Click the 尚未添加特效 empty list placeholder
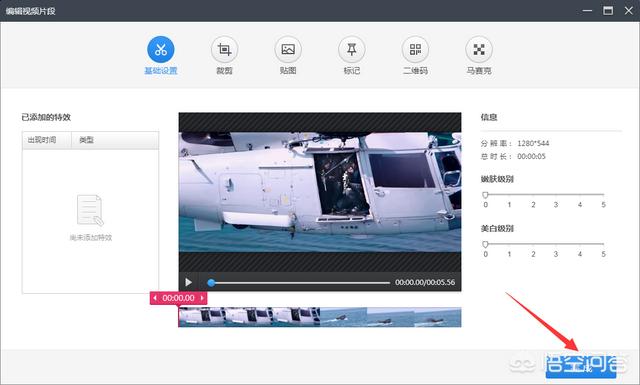Screen dimensions: 640x385 click(x=91, y=218)
